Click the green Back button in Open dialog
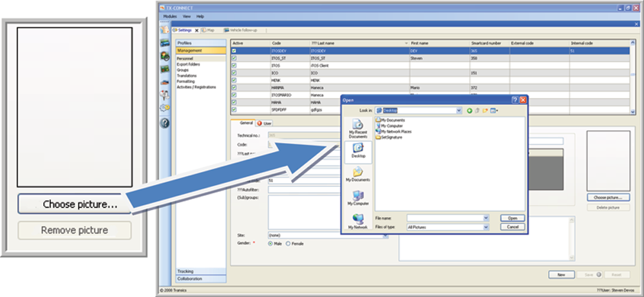The width and height of the screenshot is (644, 297). pos(469,111)
